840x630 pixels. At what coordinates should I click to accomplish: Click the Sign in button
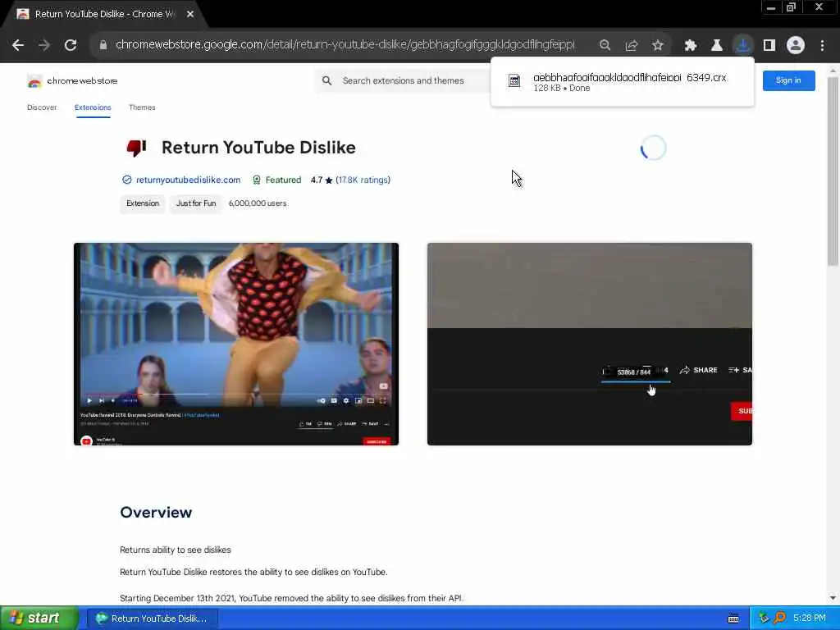pos(788,80)
